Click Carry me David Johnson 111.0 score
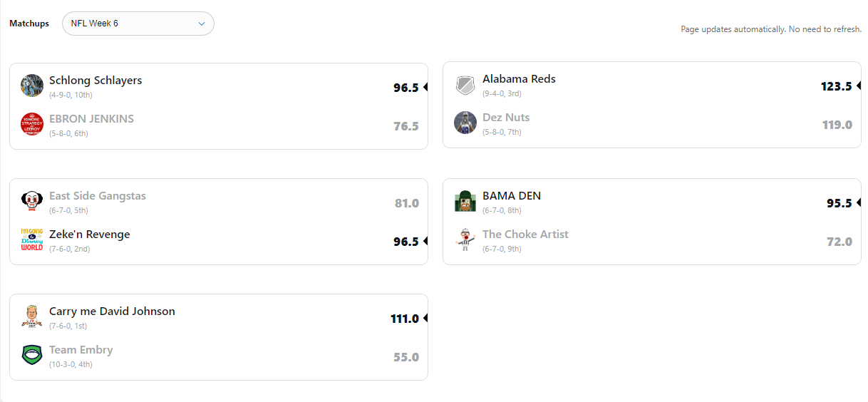 point(404,319)
